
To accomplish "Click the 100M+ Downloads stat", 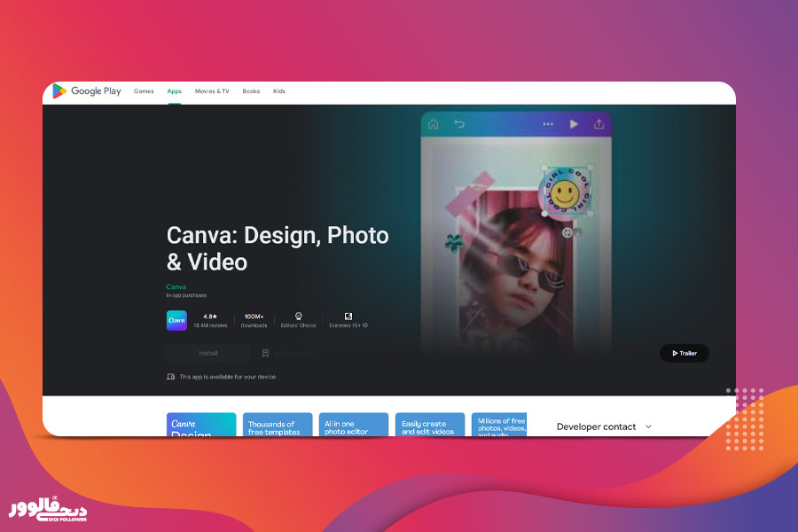I will (254, 321).
